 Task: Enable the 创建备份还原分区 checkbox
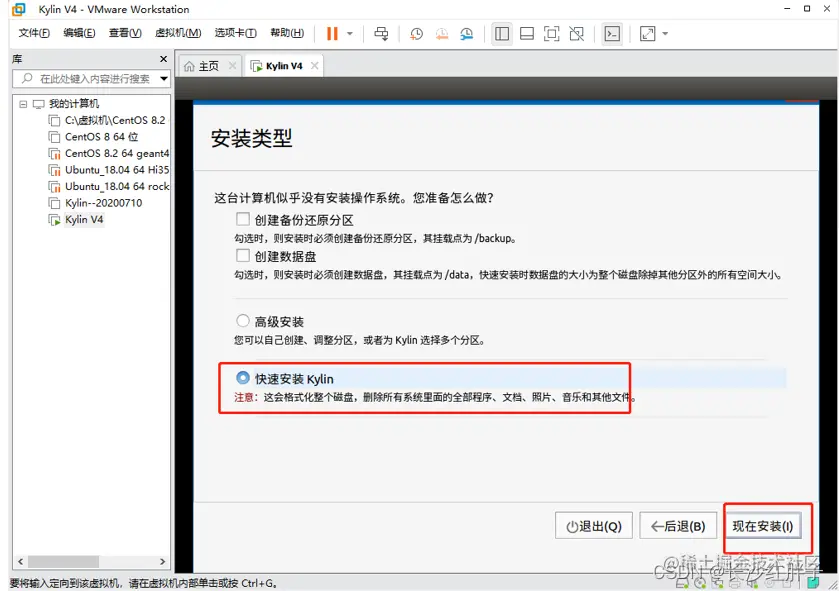(x=241, y=218)
